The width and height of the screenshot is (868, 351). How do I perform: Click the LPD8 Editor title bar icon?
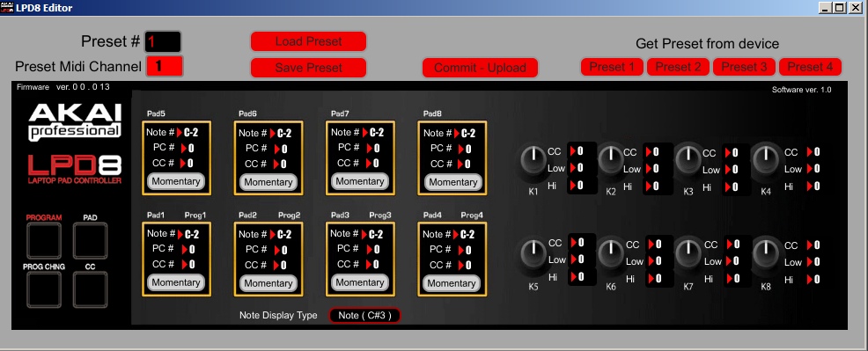click(7, 7)
